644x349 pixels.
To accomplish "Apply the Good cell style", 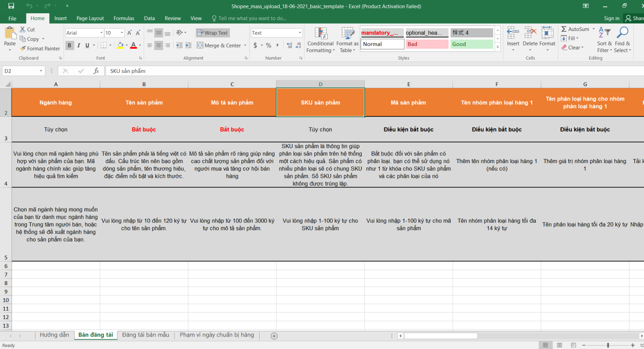I will (x=471, y=44).
